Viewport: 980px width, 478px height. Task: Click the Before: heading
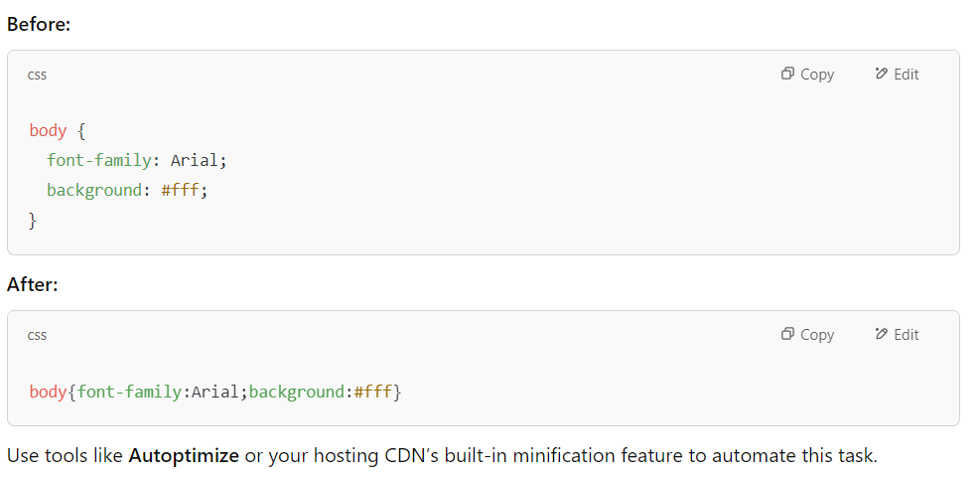click(39, 25)
